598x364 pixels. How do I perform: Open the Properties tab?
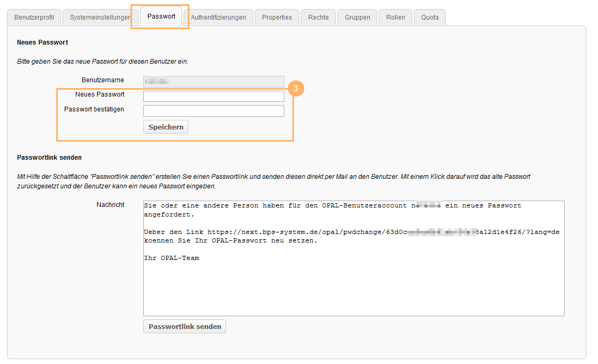click(x=277, y=17)
